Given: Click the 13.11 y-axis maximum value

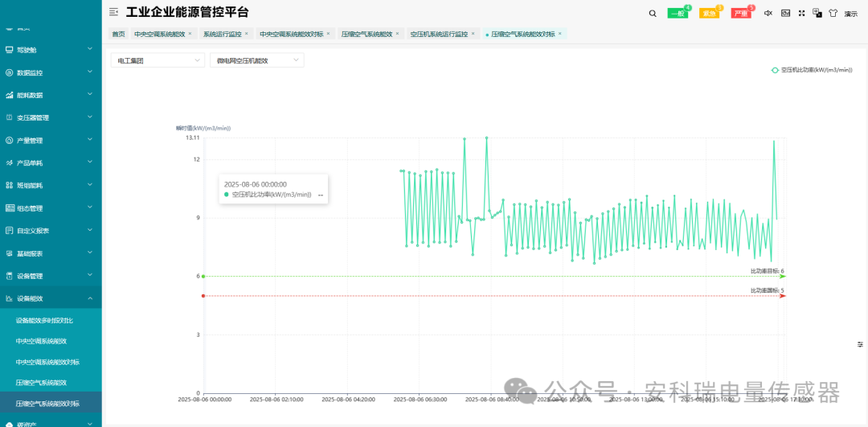Looking at the screenshot, I should coord(192,138).
